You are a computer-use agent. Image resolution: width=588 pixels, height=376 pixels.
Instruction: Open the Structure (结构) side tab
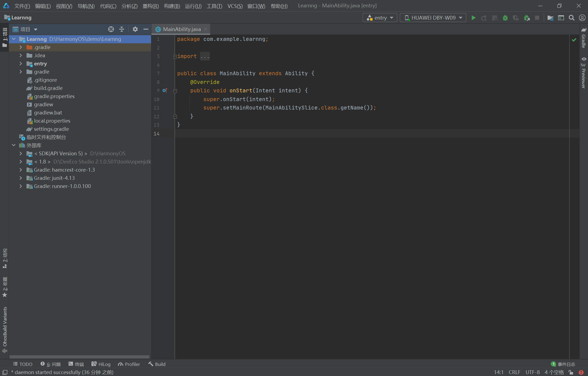pyautogui.click(x=5, y=258)
